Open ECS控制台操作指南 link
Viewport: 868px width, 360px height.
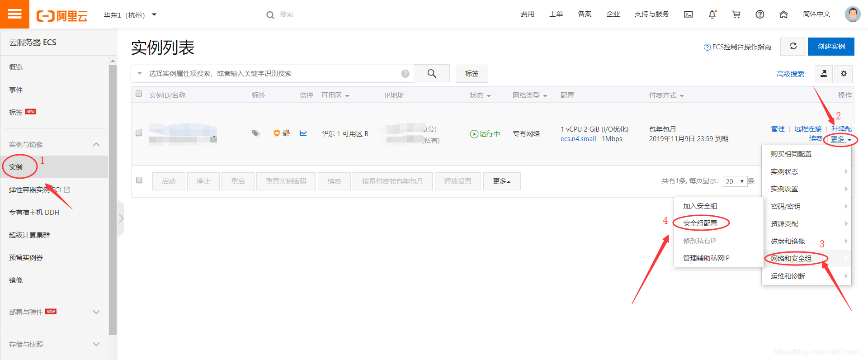click(x=737, y=47)
